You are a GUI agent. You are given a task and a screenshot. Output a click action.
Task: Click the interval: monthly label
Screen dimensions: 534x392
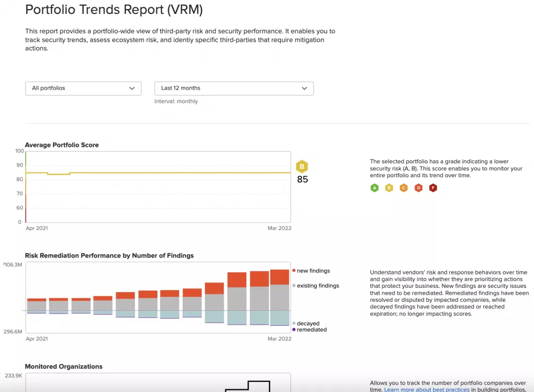click(176, 101)
